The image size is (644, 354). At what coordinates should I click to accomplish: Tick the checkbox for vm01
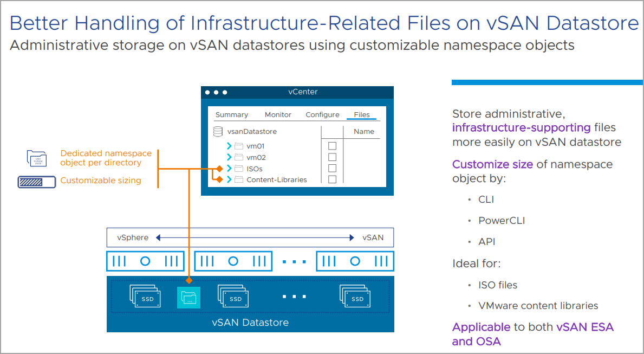click(332, 146)
